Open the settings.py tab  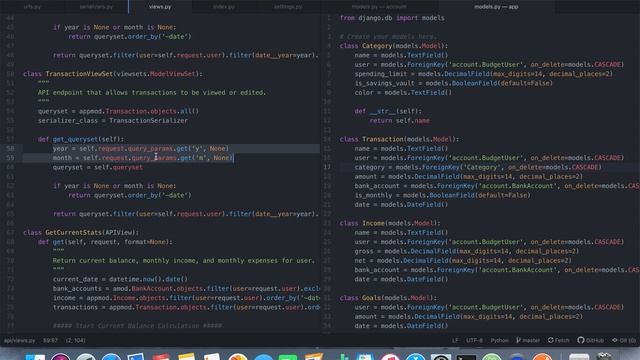[288, 7]
